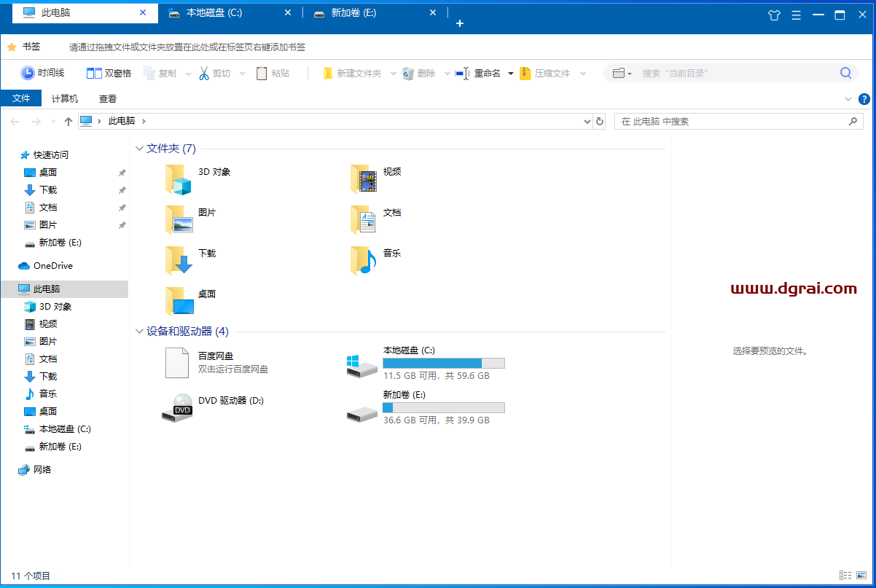Open the 查看 ribbon tab
Screen dimensions: 876x588
pos(108,98)
